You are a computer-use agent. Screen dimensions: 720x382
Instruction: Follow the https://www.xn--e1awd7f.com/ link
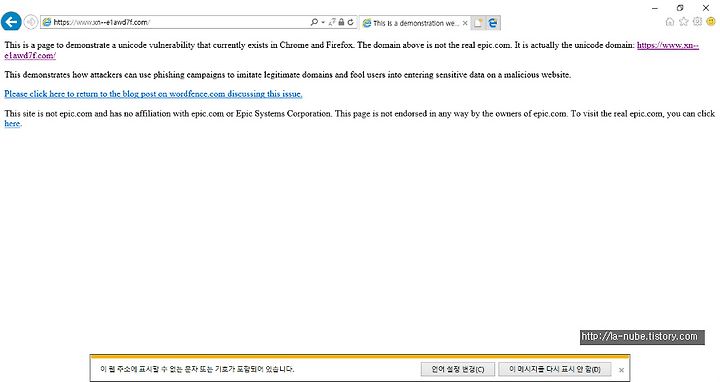[x=668, y=45]
